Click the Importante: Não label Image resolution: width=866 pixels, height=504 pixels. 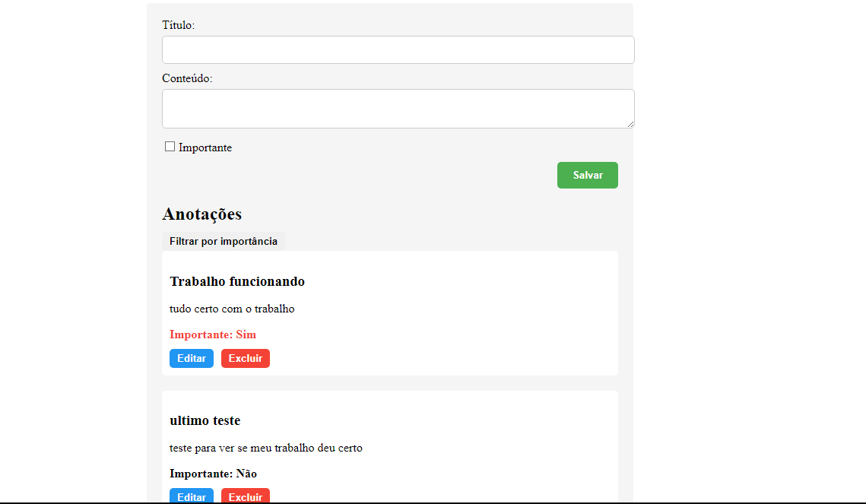point(213,474)
